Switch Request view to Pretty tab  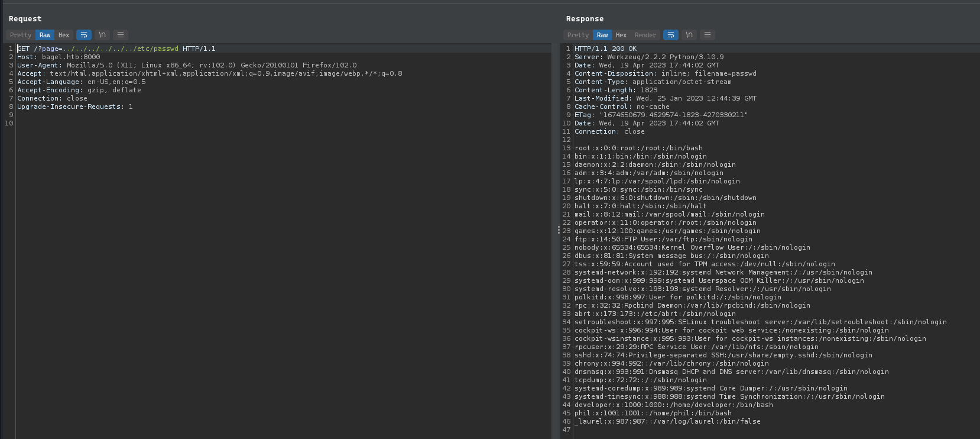tap(21, 35)
